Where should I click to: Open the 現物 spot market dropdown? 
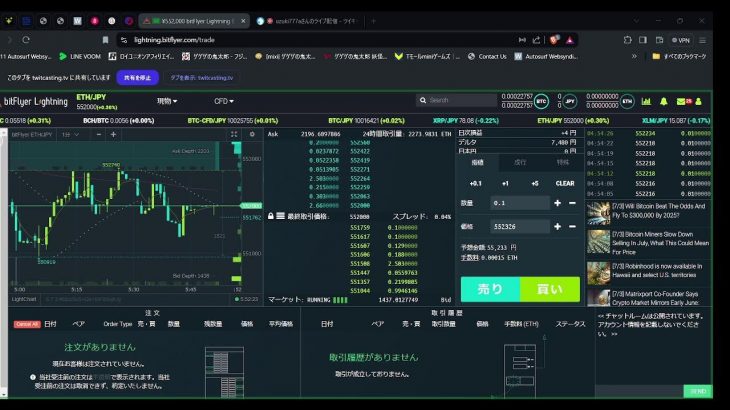coord(167,101)
